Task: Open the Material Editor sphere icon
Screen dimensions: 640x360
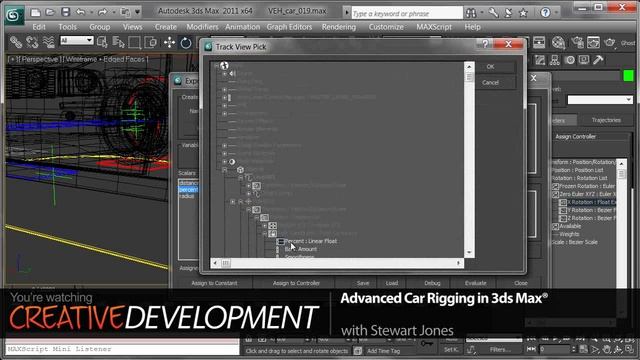Action: (x=558, y=42)
